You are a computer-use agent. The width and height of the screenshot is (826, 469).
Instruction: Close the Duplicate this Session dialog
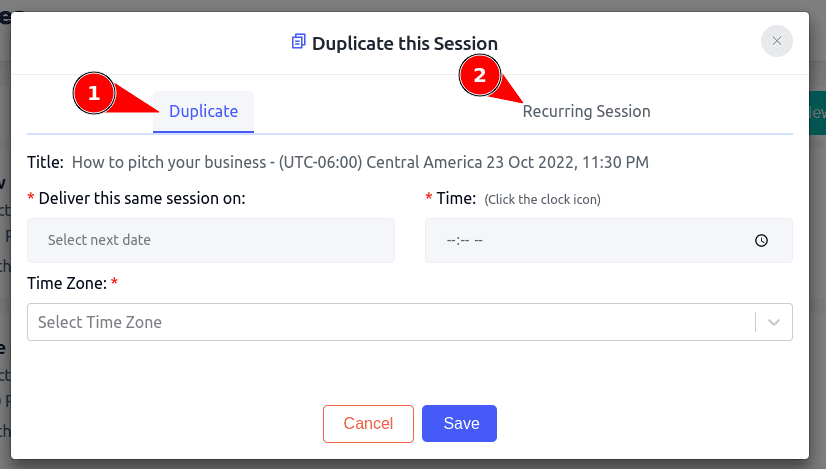coord(776,41)
